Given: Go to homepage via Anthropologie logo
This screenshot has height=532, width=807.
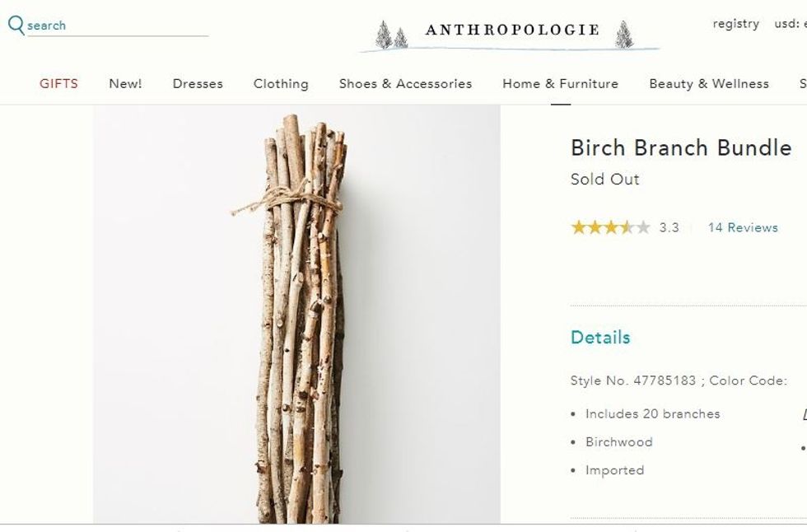Looking at the screenshot, I should [511, 31].
